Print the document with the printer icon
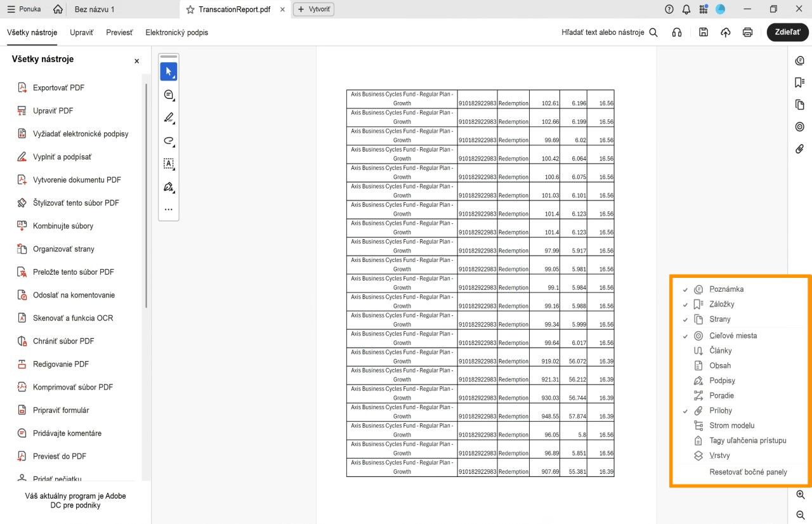The height and width of the screenshot is (524, 812). pos(748,32)
